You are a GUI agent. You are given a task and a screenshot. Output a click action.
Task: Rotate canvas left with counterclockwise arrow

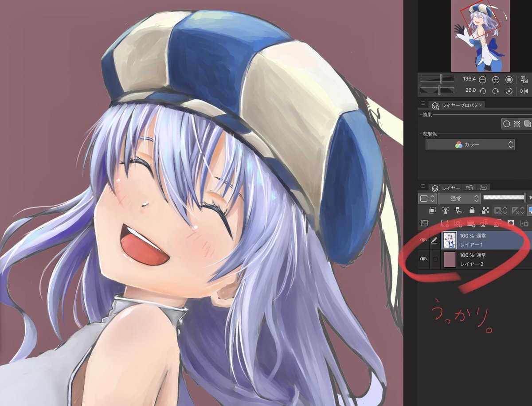pos(482,91)
